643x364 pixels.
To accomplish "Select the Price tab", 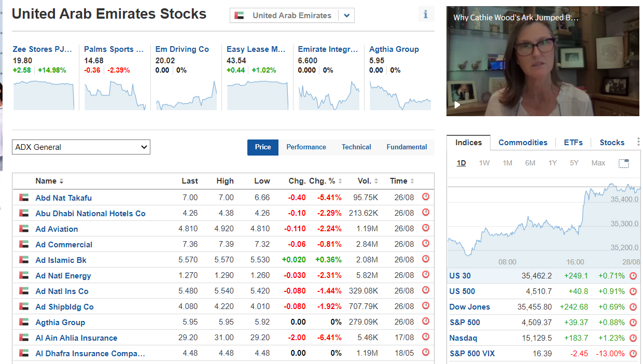I will click(263, 147).
